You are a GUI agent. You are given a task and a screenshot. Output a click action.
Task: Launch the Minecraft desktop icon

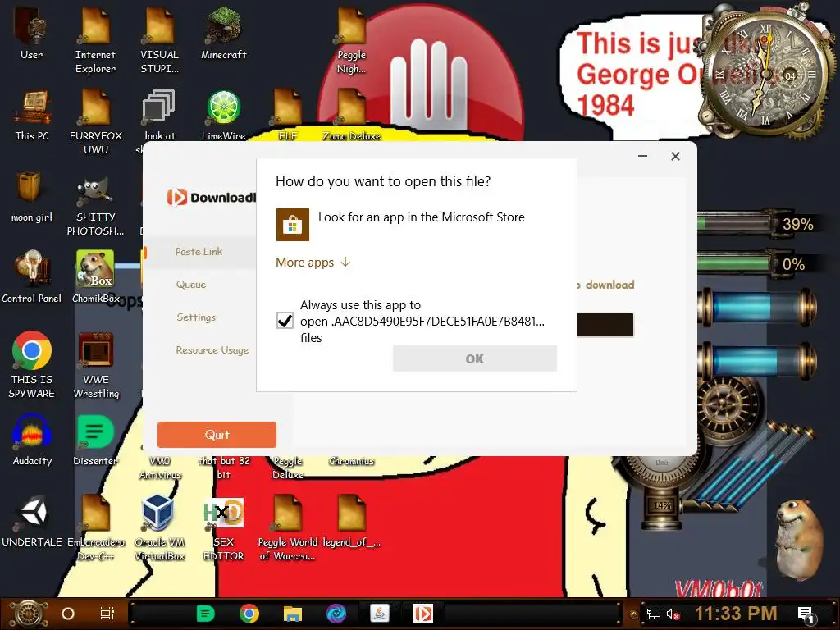[223, 31]
